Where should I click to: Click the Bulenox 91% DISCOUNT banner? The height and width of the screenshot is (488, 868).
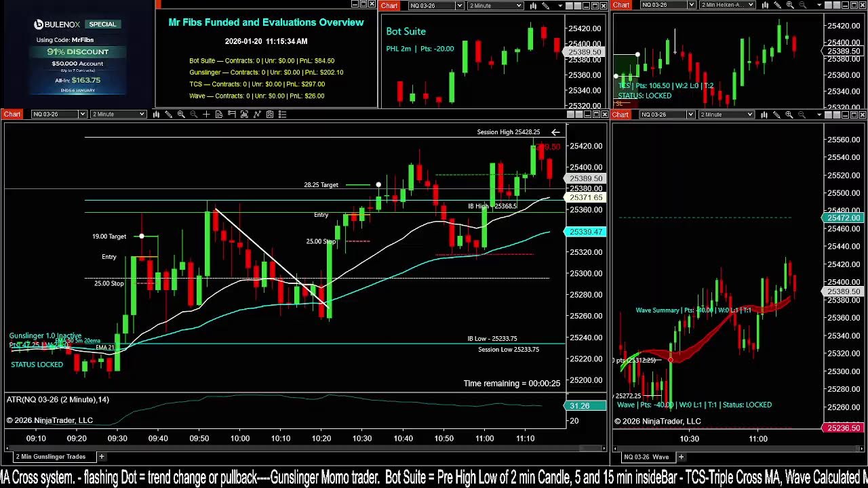pyautogui.click(x=78, y=52)
